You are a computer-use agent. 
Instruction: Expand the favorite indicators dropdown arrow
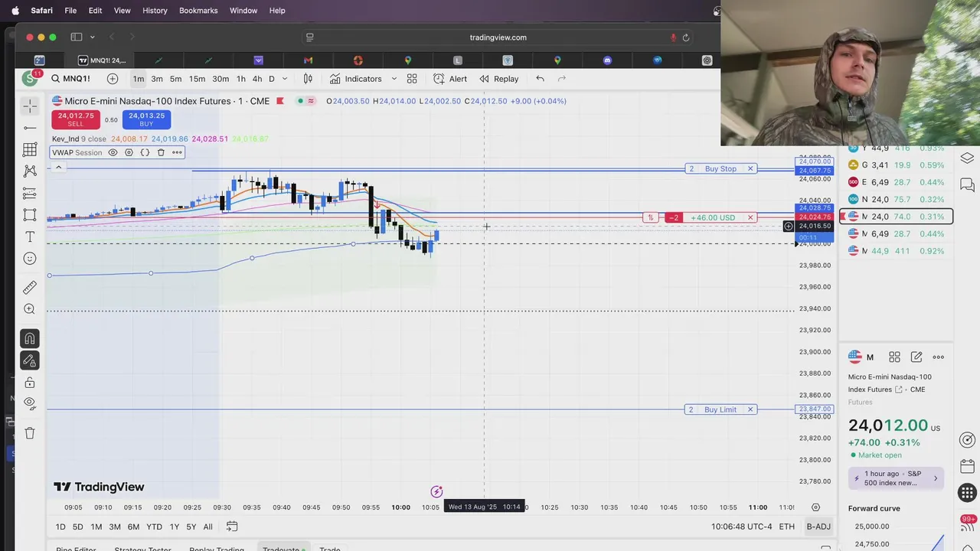(x=394, y=79)
